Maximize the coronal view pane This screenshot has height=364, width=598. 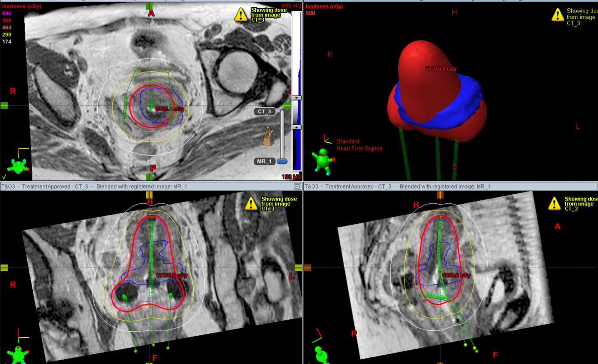pos(297,186)
